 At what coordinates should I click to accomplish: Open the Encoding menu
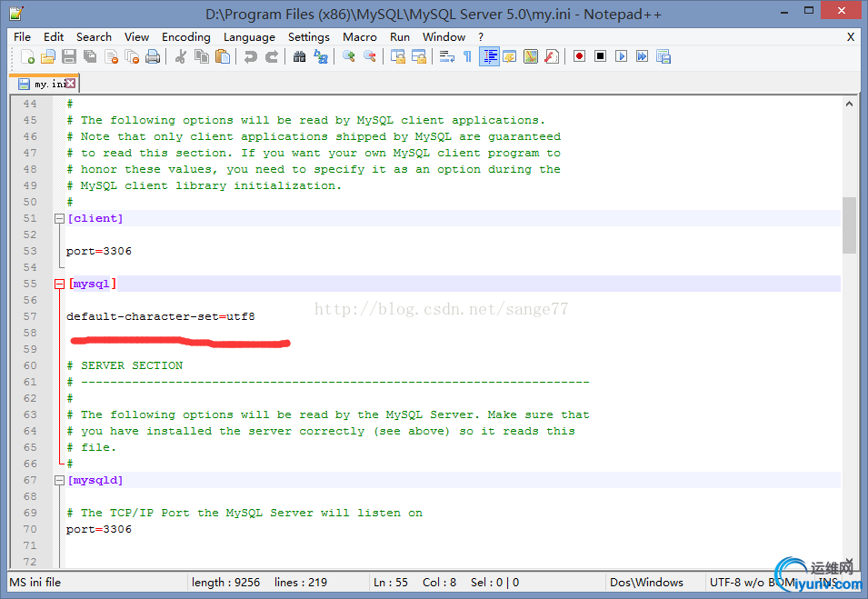[x=186, y=37]
